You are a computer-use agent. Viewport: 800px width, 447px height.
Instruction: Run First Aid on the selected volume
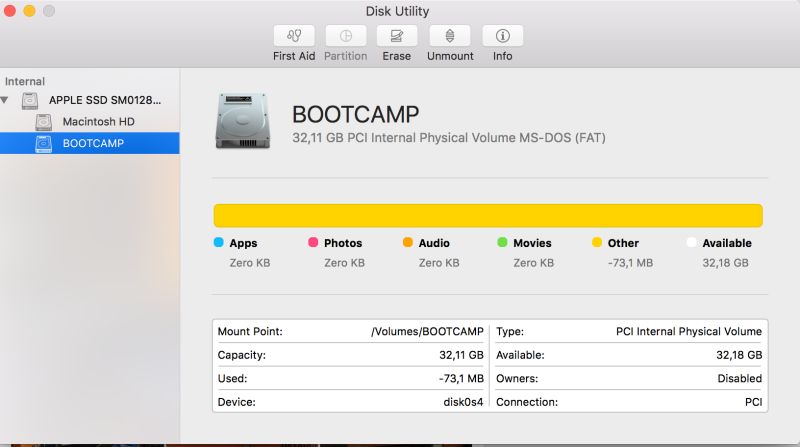point(294,36)
